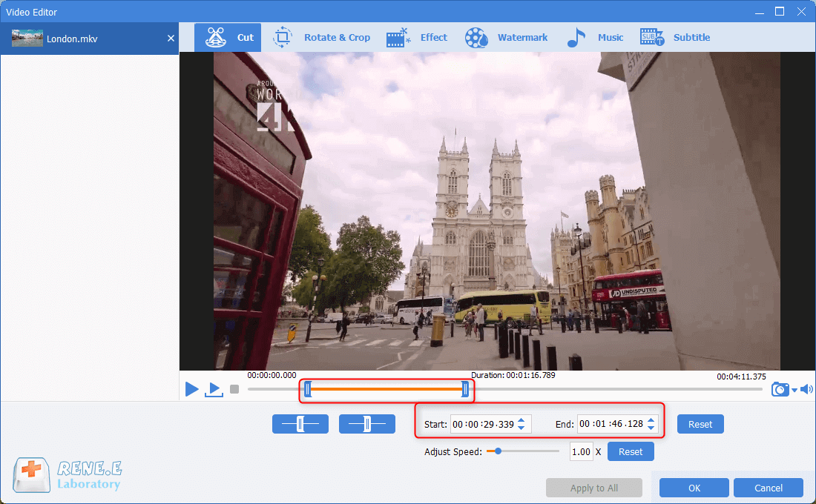Reset the start and end times
Viewport: 816px width, 504px height.
(x=700, y=425)
